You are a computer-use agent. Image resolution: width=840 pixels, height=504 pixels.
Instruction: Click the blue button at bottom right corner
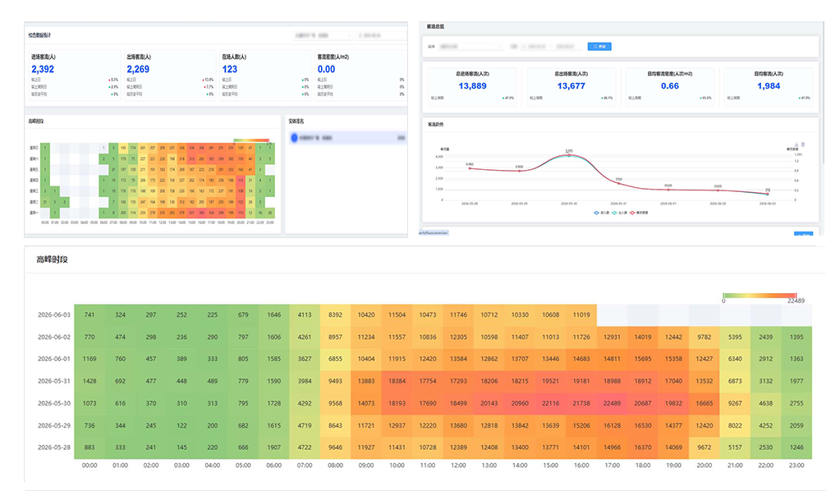803,234
